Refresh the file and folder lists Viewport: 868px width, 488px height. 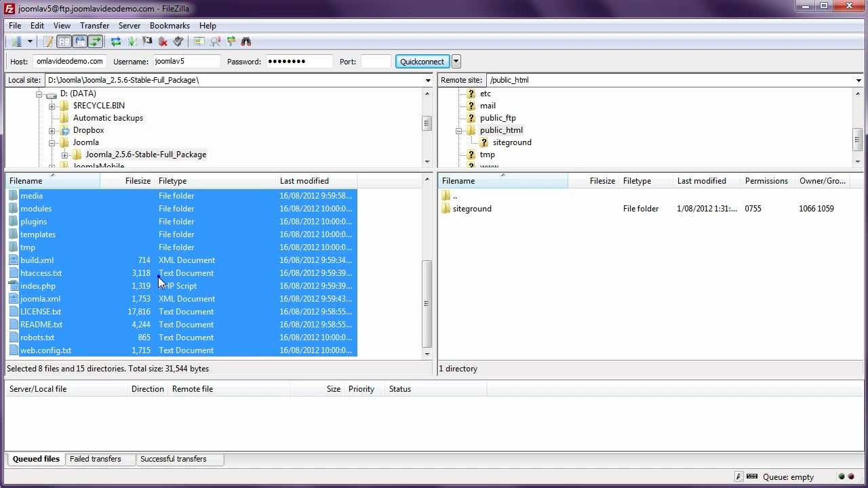click(x=116, y=41)
